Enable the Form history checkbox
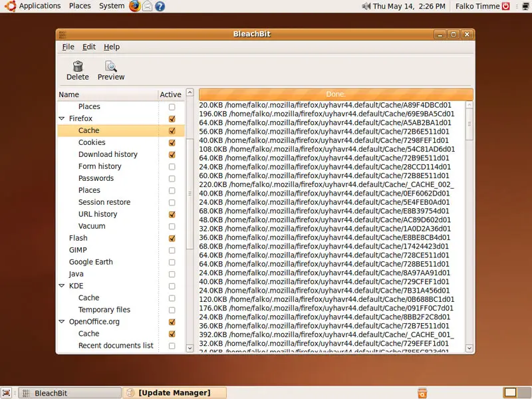 [172, 167]
